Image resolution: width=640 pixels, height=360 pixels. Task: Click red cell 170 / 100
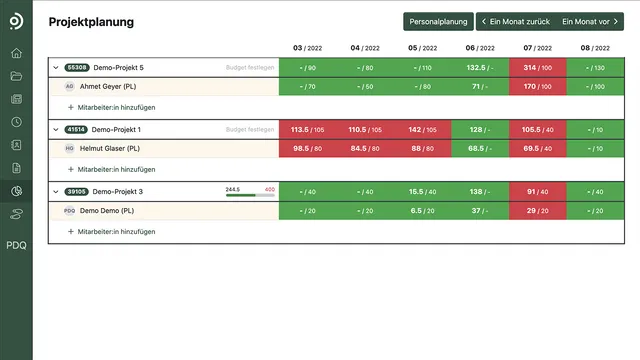(x=538, y=87)
